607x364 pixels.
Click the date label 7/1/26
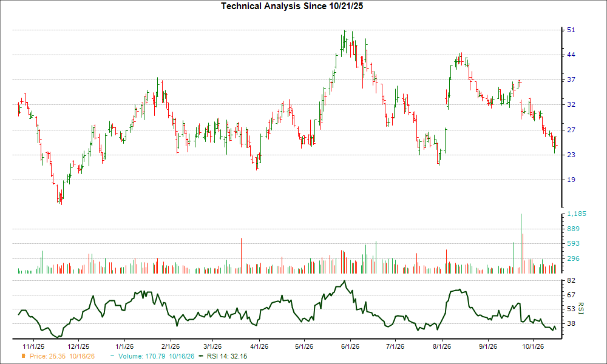coord(395,346)
